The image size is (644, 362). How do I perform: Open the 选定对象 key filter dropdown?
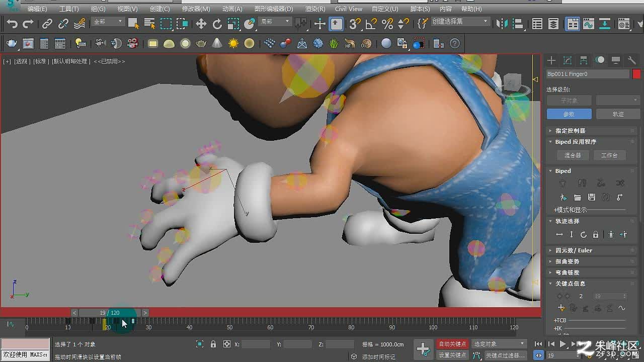click(499, 344)
